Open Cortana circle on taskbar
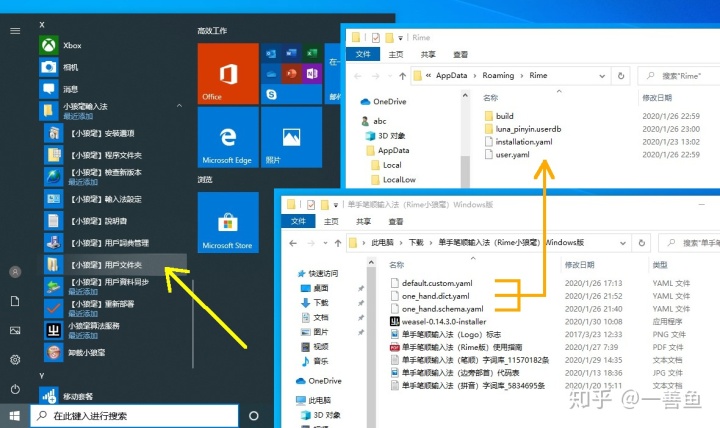This screenshot has height=428, width=720. point(253,416)
